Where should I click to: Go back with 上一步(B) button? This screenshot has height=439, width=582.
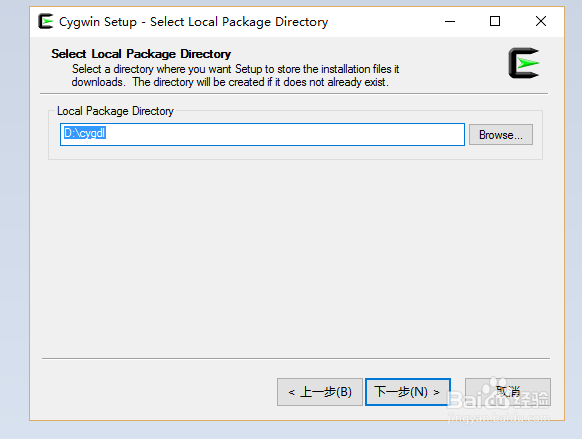(320, 392)
